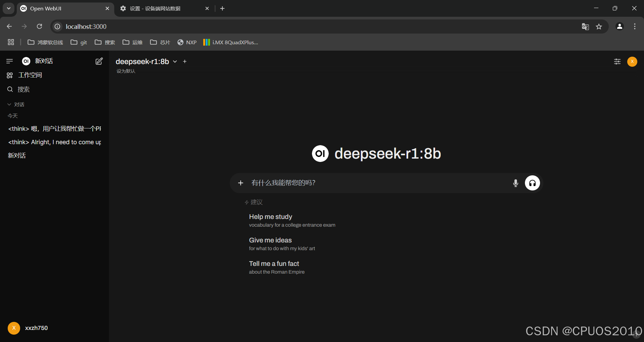Open the chat starting with '<think> 嗯'
This screenshot has height=342, width=644.
pos(54,128)
